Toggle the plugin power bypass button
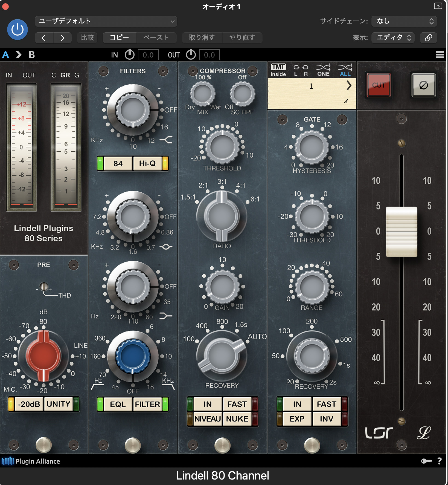 [17, 30]
